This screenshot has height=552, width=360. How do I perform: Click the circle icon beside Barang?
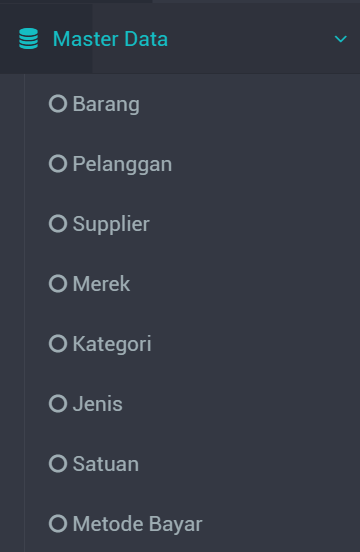coord(58,104)
